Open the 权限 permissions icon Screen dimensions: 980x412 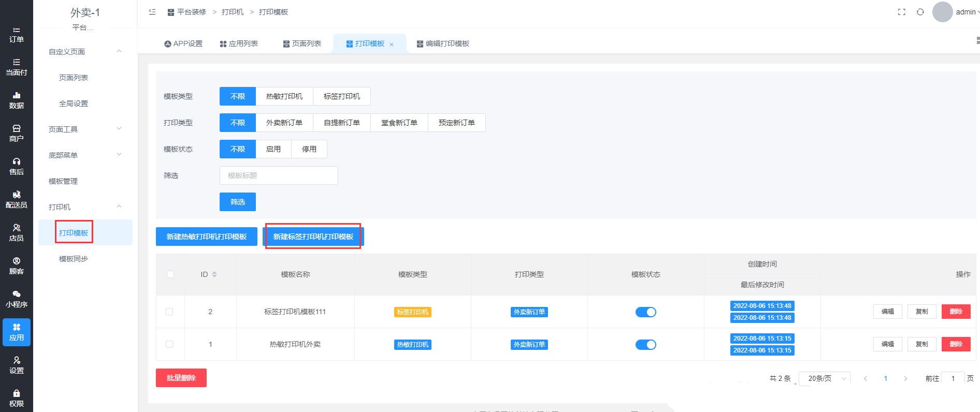click(17, 399)
